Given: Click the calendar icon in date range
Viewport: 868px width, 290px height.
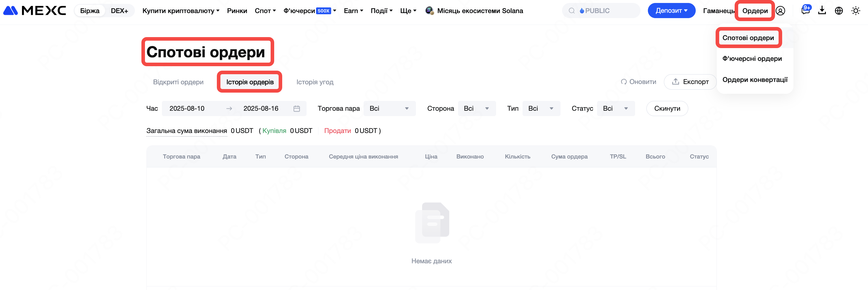Looking at the screenshot, I should click(296, 108).
